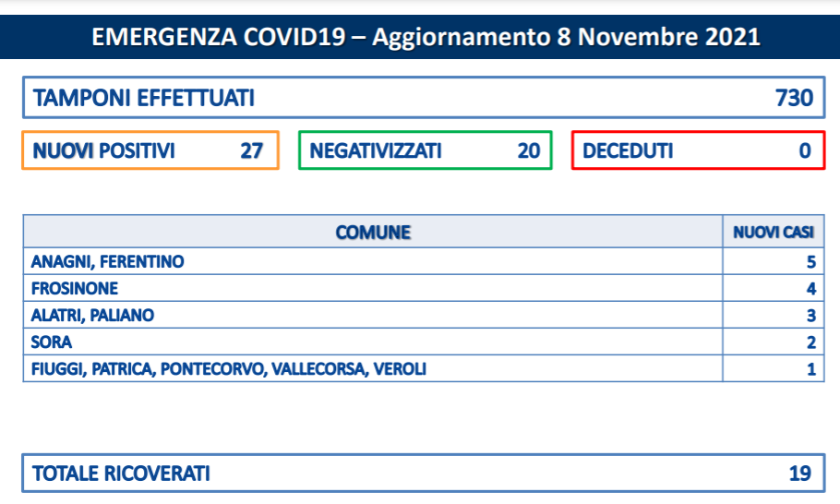Select the Fiuggi, Patrica, Pontecorvo row

[x=423, y=368]
